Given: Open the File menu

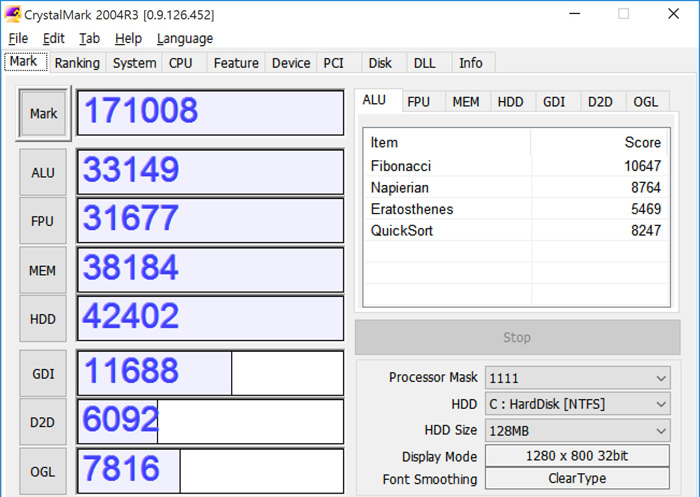Looking at the screenshot, I should 18,39.
